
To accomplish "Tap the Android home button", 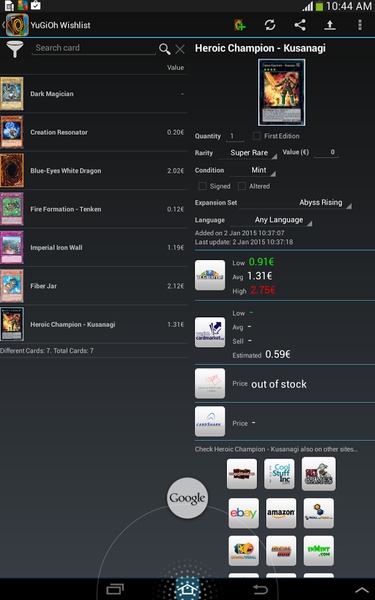I will [188, 589].
